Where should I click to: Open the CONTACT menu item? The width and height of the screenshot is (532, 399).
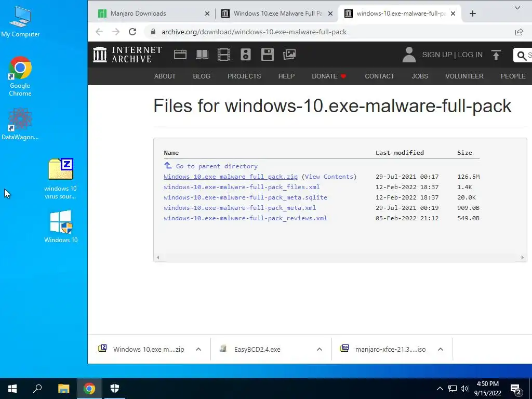pyautogui.click(x=380, y=76)
